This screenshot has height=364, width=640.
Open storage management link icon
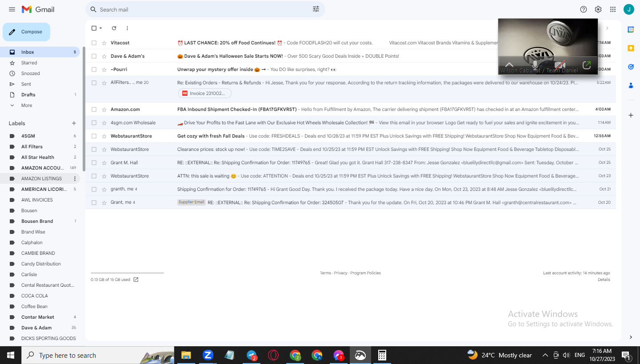point(136,280)
